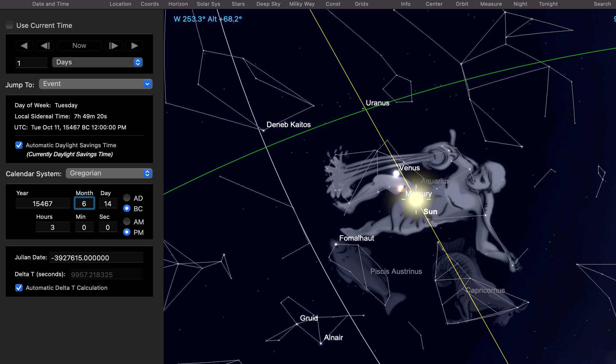Select the planet Venus in the sky
The image size is (616, 364).
click(396, 174)
